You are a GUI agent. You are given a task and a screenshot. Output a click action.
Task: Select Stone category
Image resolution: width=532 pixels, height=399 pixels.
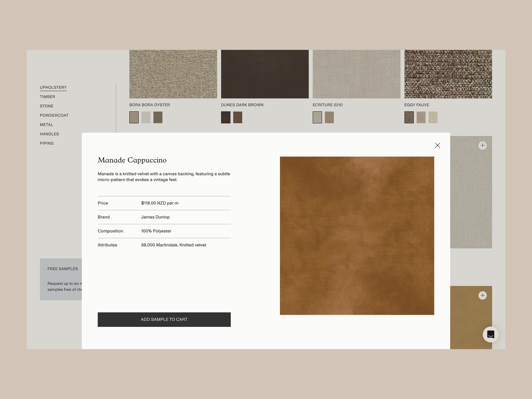point(47,106)
